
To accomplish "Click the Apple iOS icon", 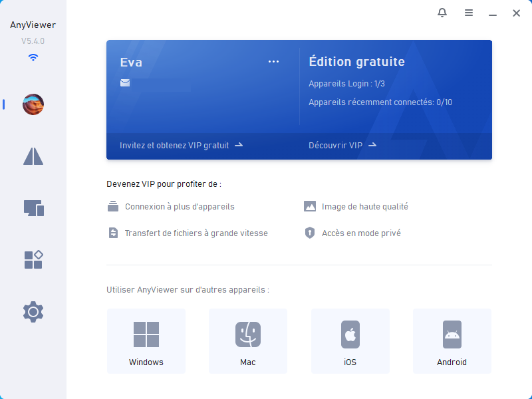I will [x=350, y=334].
